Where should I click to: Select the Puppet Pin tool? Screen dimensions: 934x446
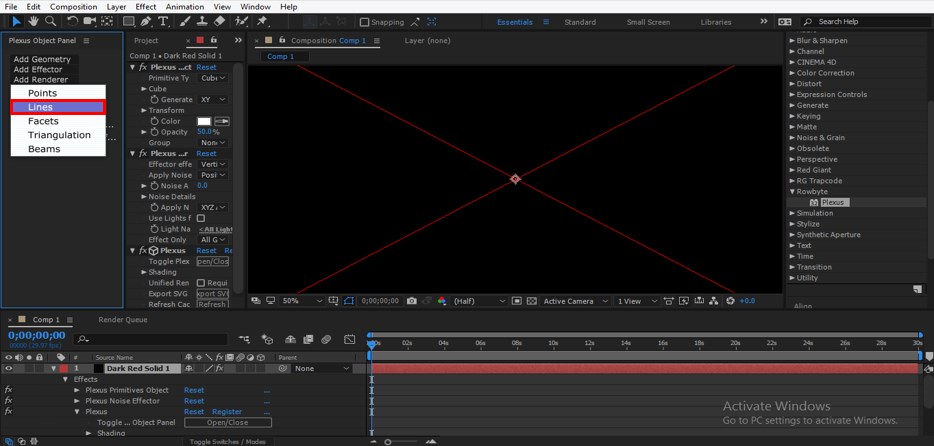(261, 21)
